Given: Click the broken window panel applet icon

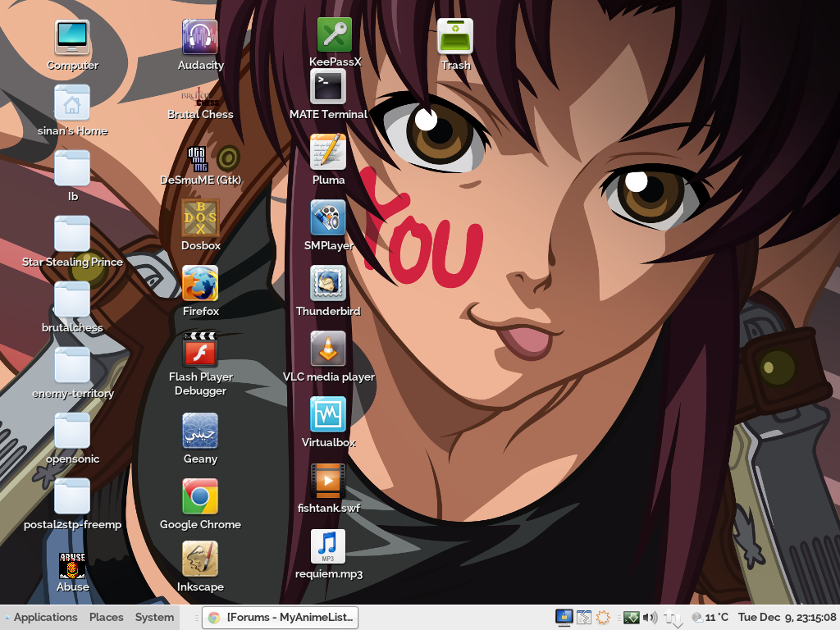Looking at the screenshot, I should (584, 617).
